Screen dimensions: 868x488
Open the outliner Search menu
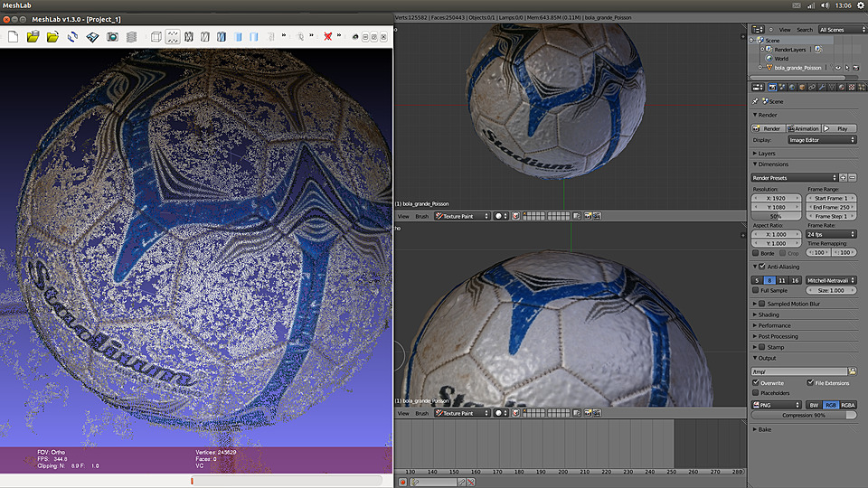(x=805, y=30)
